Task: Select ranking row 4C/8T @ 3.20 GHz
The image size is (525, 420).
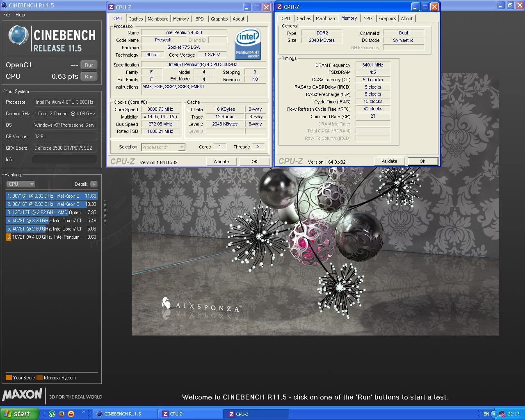Action: coord(52,221)
